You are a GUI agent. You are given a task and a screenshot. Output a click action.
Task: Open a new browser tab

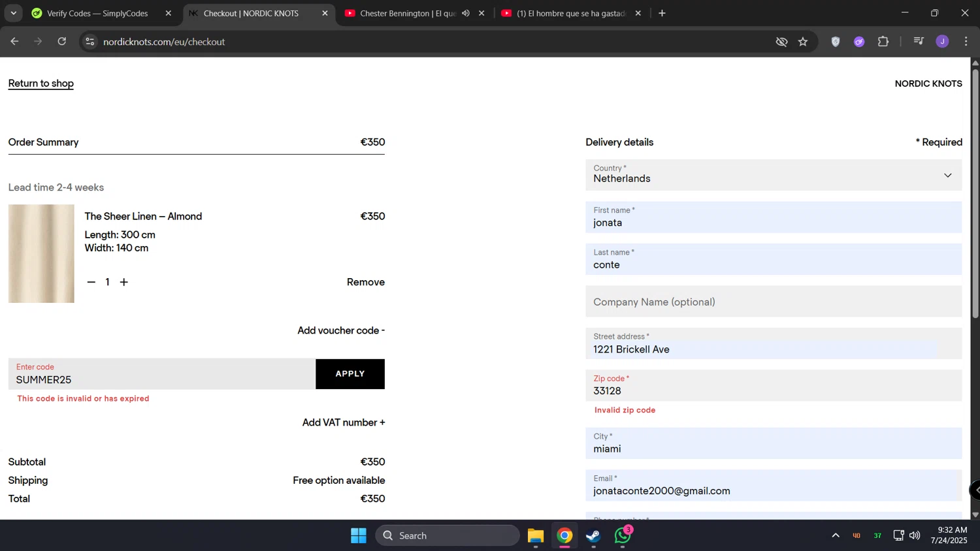pos(662,13)
